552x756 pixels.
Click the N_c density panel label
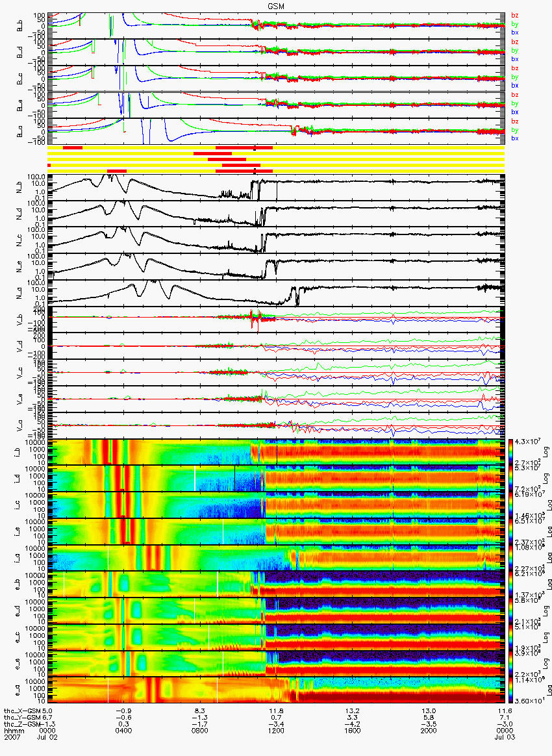pos(20,240)
